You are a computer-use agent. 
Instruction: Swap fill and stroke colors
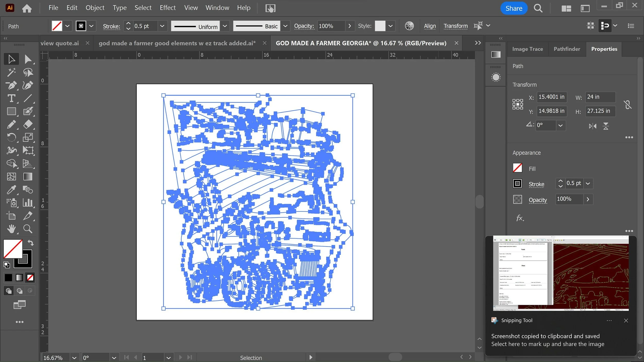[31, 243]
